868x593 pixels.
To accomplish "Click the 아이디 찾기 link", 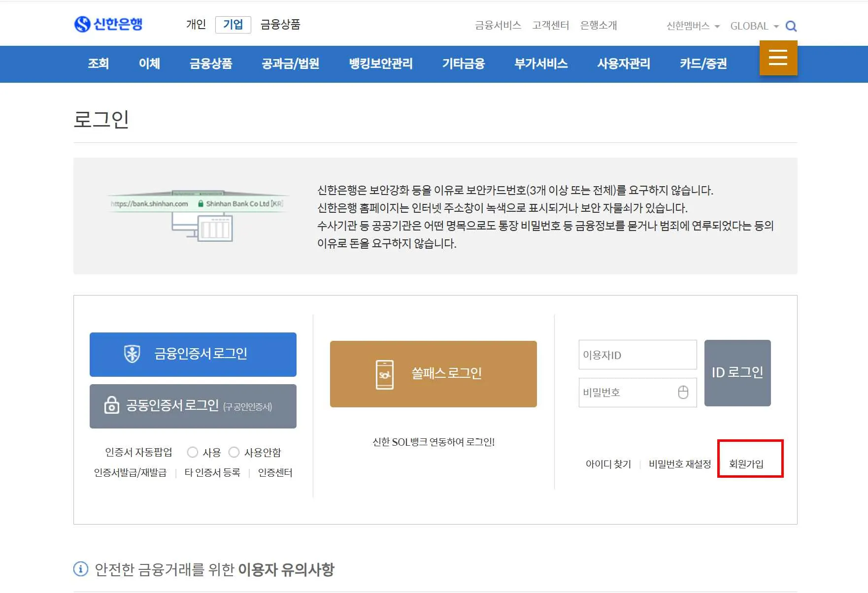I will pyautogui.click(x=608, y=464).
